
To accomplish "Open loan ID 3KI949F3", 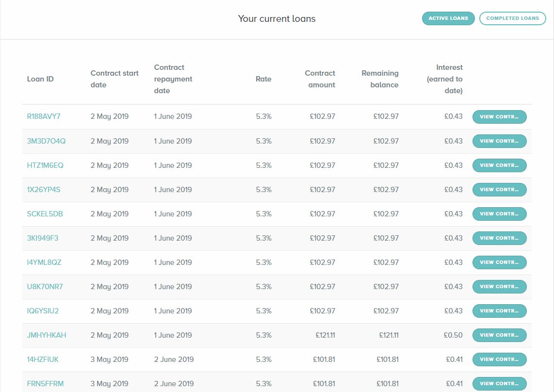I will [42, 238].
